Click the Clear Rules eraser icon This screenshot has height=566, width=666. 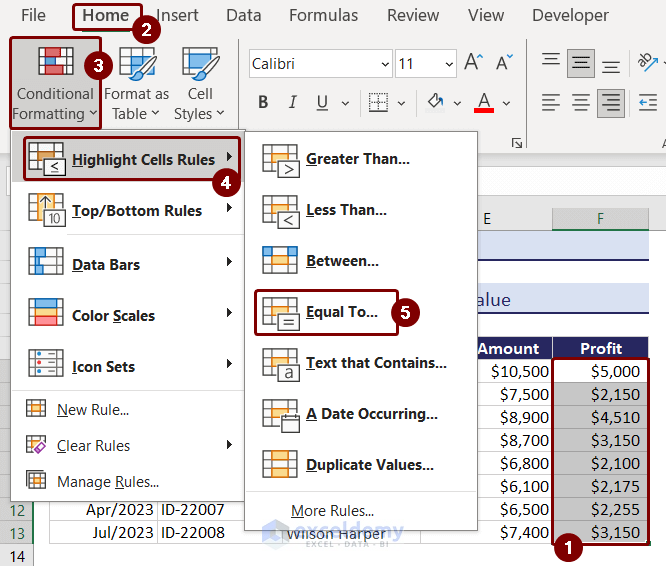[x=36, y=445]
